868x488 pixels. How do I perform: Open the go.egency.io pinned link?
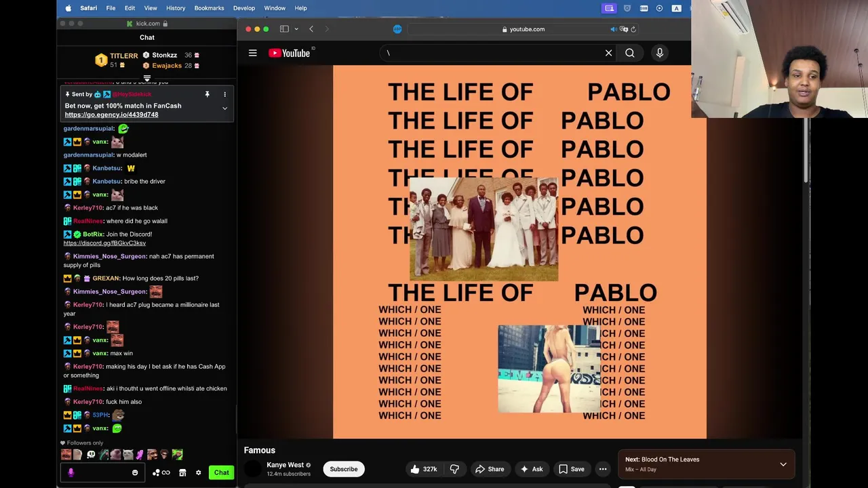point(111,115)
